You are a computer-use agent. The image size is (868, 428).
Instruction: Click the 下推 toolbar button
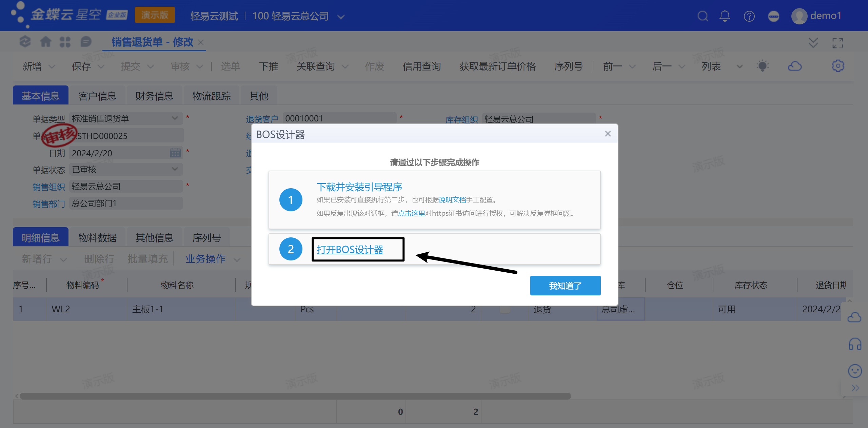[x=268, y=66]
